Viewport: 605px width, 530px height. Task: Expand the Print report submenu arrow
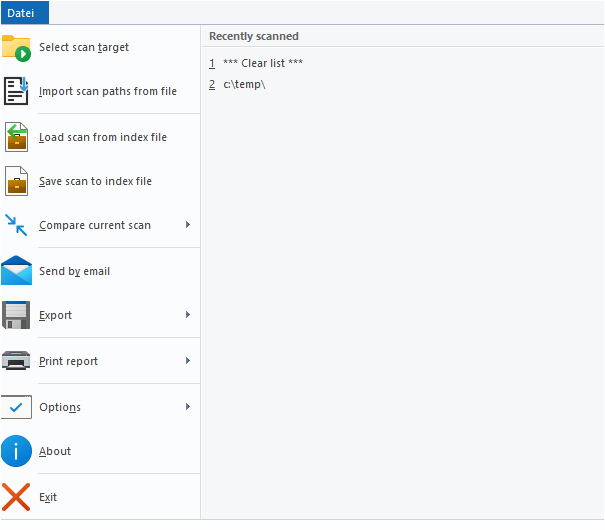point(188,361)
